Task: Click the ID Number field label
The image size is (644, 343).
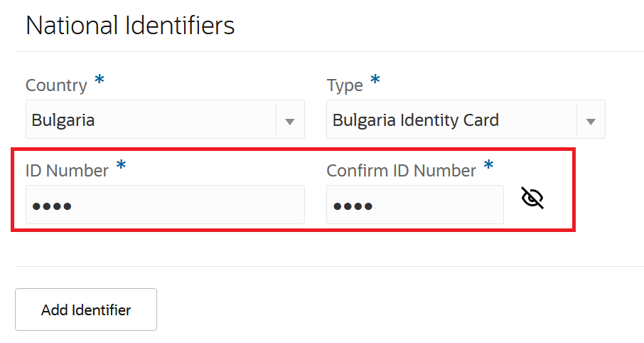Action: 67,171
